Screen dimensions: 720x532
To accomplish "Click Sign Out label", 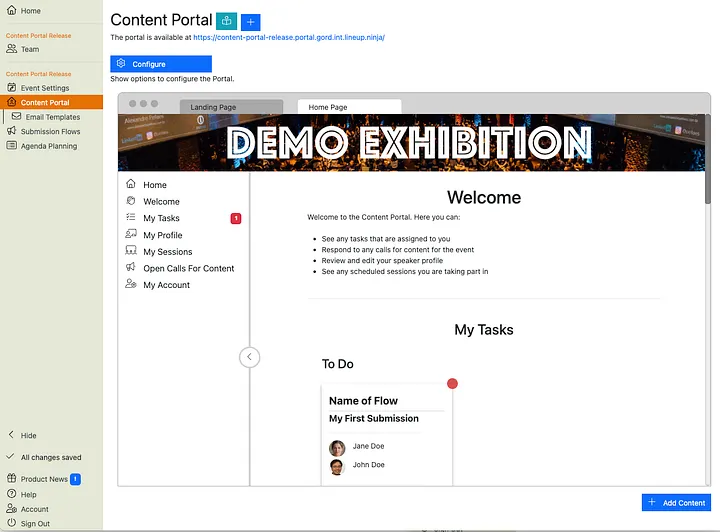I will click(35, 523).
